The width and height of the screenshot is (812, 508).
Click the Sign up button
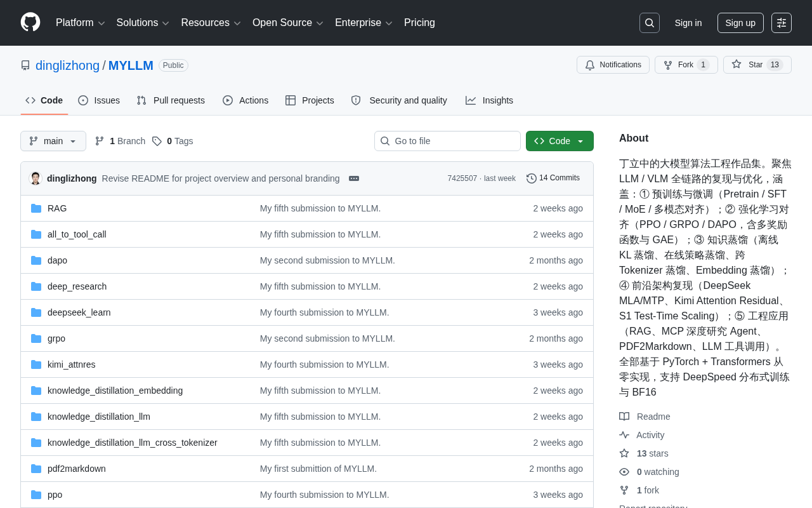point(740,23)
